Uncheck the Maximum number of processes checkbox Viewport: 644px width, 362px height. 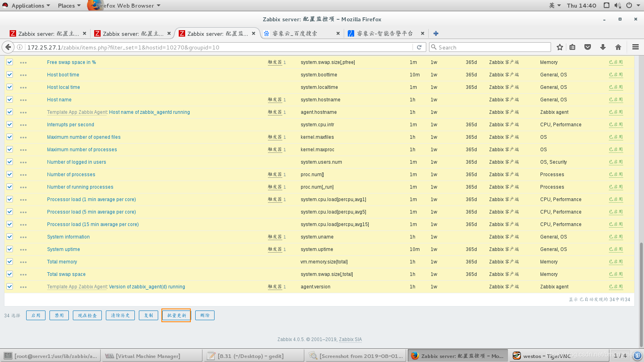pos(10,149)
